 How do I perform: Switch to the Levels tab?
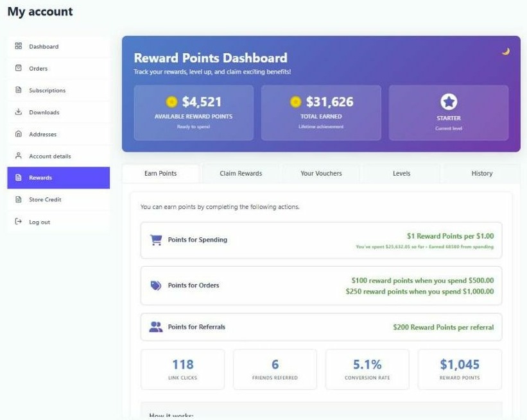coord(402,173)
